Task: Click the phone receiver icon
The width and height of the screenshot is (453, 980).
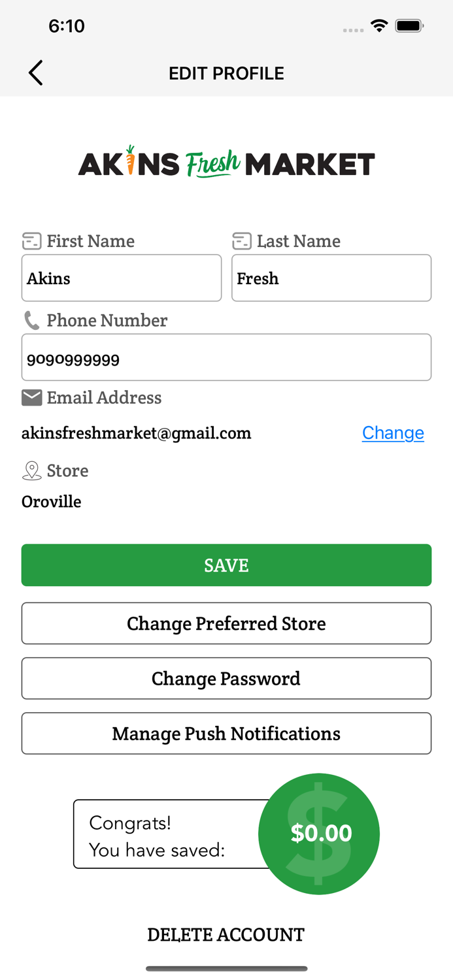Action: coord(31,319)
